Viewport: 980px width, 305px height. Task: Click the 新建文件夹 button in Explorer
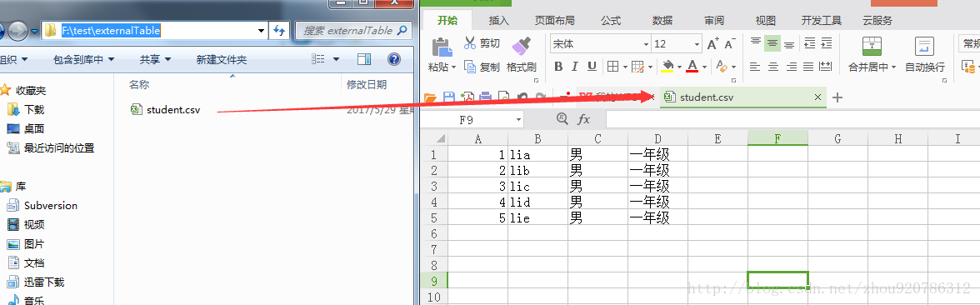tap(222, 60)
